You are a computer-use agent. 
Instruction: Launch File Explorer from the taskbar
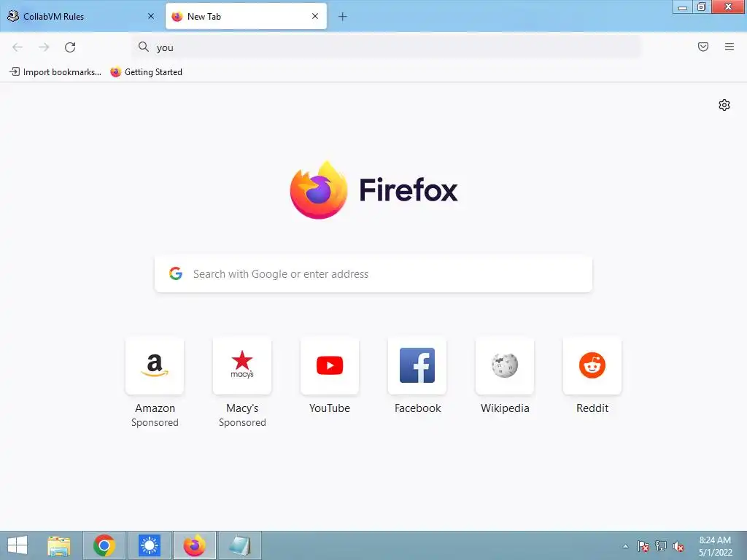59,545
